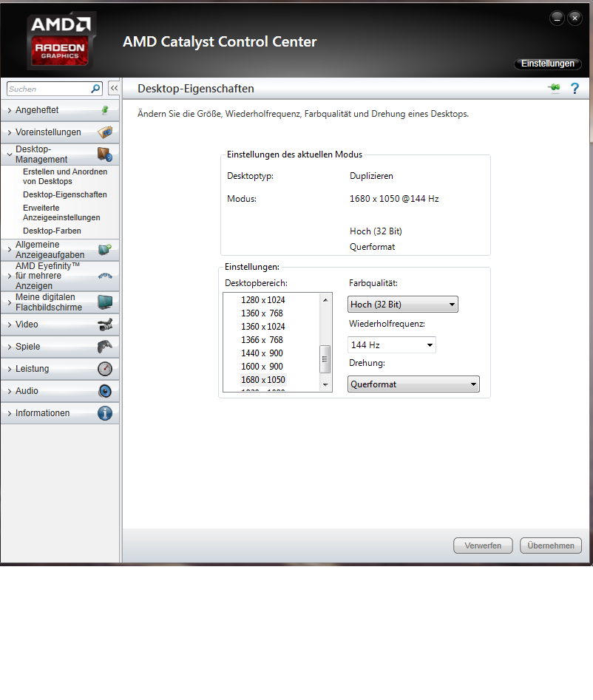The width and height of the screenshot is (593, 700).
Task: Click the AMD Radeon Graphics logo
Action: point(60,41)
